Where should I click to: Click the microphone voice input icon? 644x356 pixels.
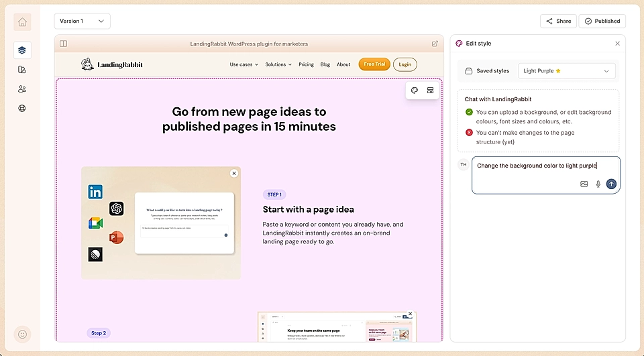click(x=598, y=184)
